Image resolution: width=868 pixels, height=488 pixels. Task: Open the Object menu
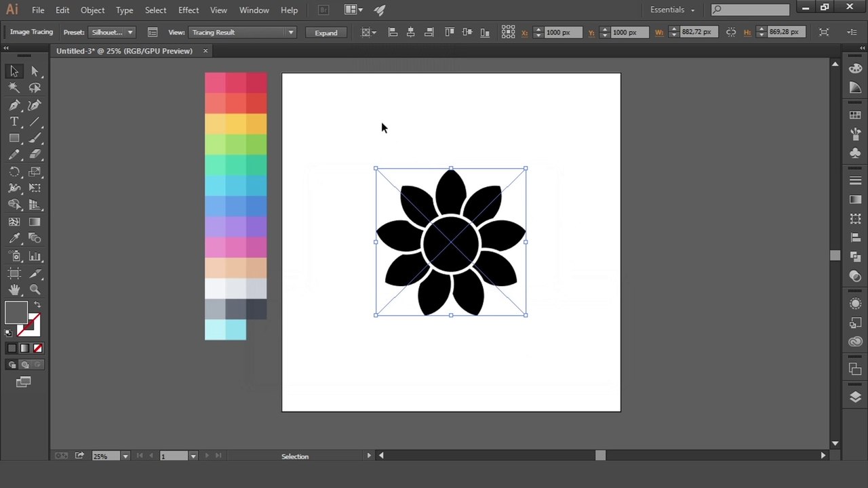93,10
